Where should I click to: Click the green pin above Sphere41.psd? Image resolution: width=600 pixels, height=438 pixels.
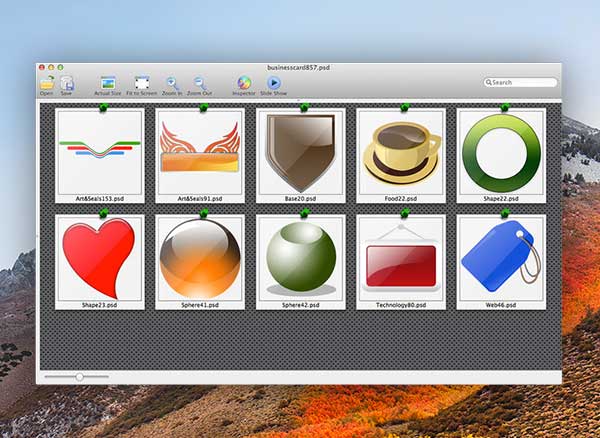(204, 213)
